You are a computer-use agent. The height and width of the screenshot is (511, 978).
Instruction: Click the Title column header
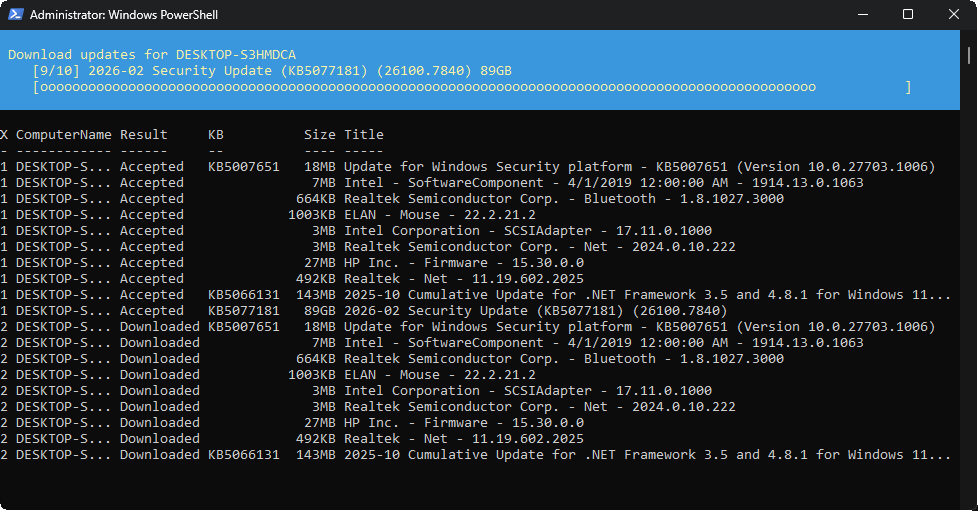coord(364,134)
